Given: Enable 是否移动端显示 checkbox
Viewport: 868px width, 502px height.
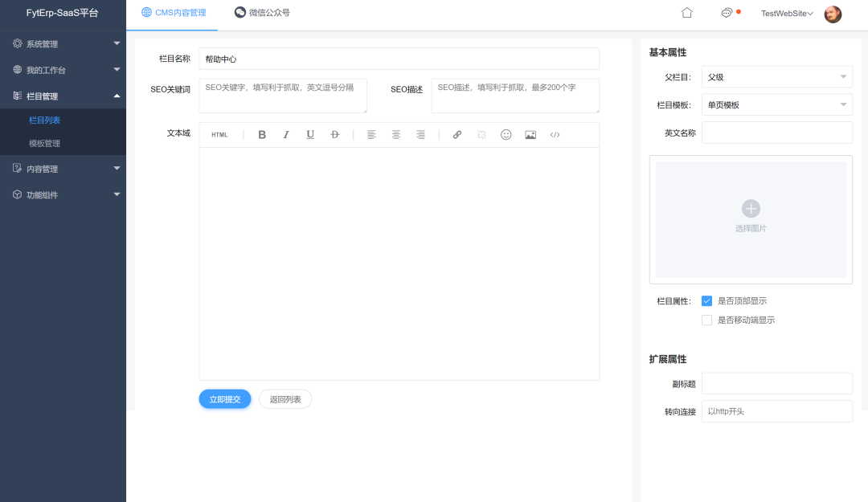Looking at the screenshot, I should (706, 320).
